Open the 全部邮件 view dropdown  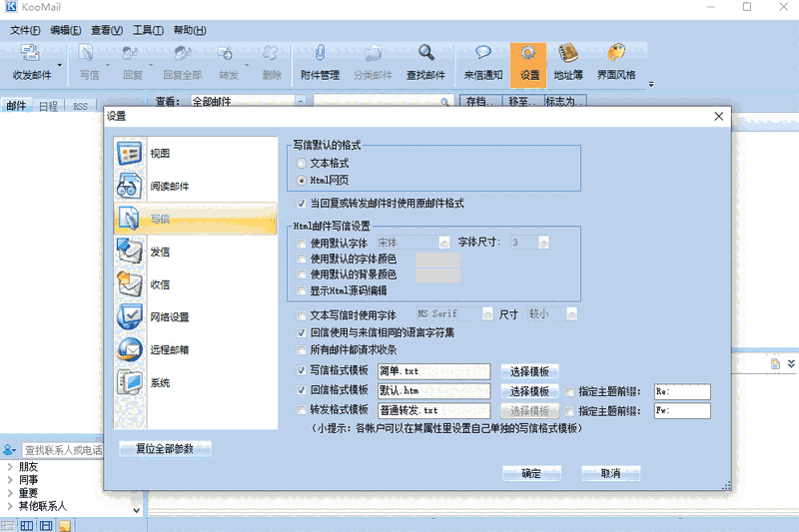pyautogui.click(x=301, y=101)
